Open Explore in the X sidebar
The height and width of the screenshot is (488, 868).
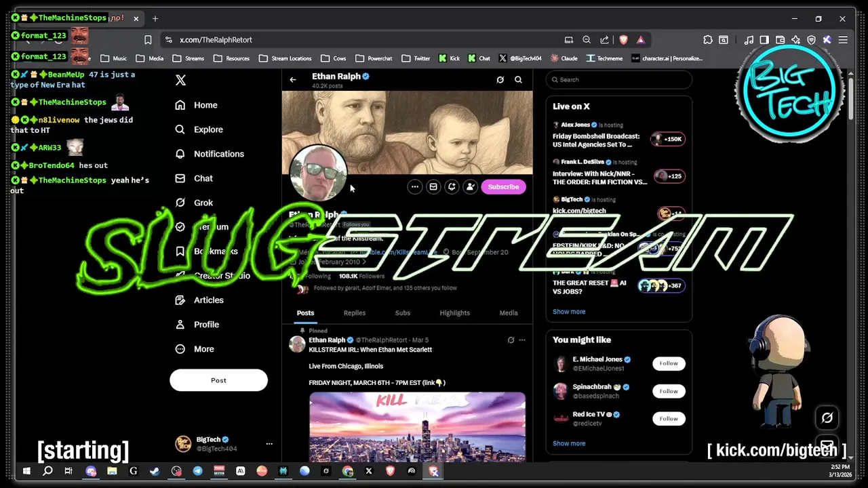click(x=199, y=129)
